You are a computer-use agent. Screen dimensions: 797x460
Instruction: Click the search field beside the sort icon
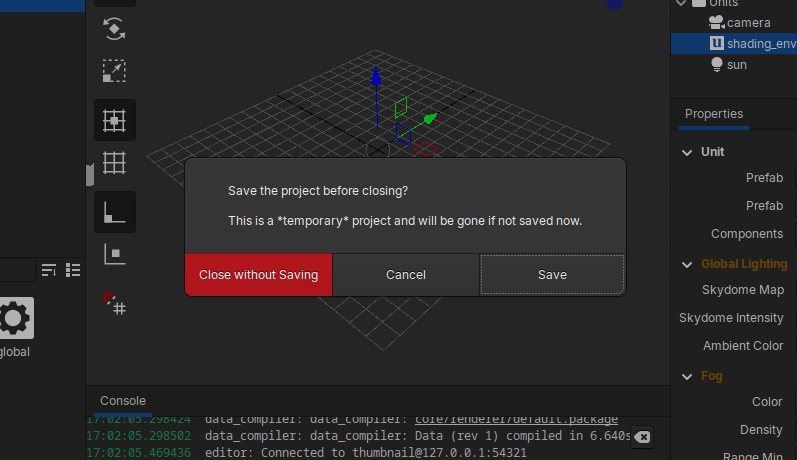click(x=18, y=270)
